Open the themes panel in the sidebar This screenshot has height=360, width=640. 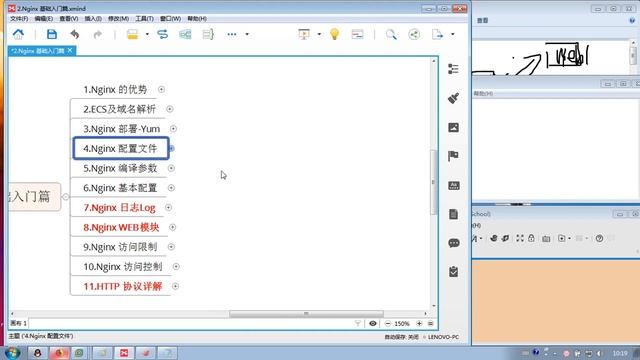pyautogui.click(x=453, y=185)
